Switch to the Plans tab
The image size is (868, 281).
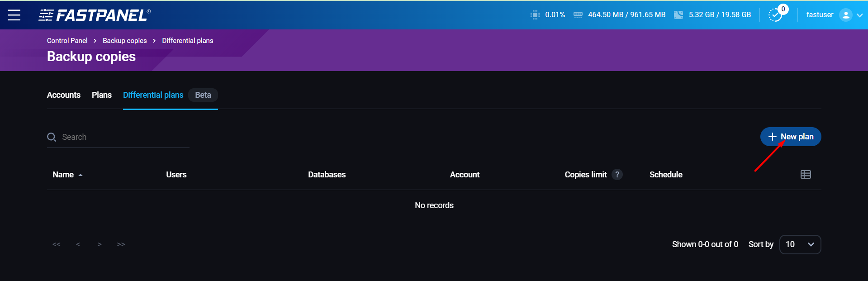(102, 95)
